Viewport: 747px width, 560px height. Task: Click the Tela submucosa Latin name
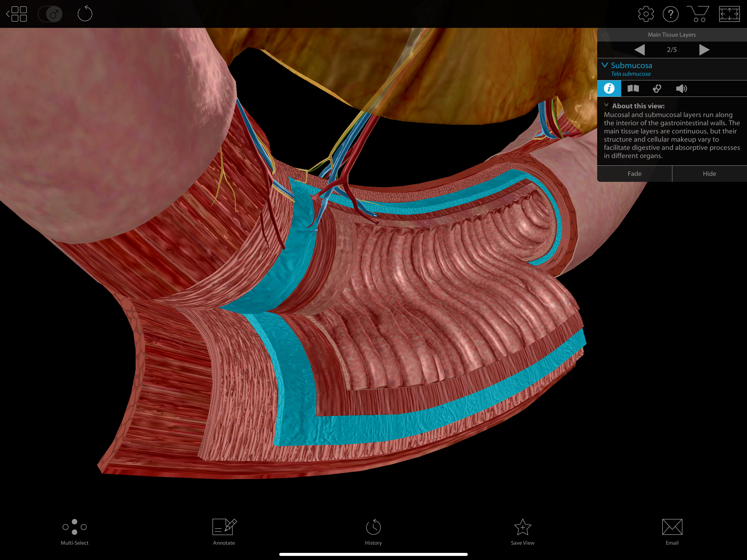click(631, 74)
